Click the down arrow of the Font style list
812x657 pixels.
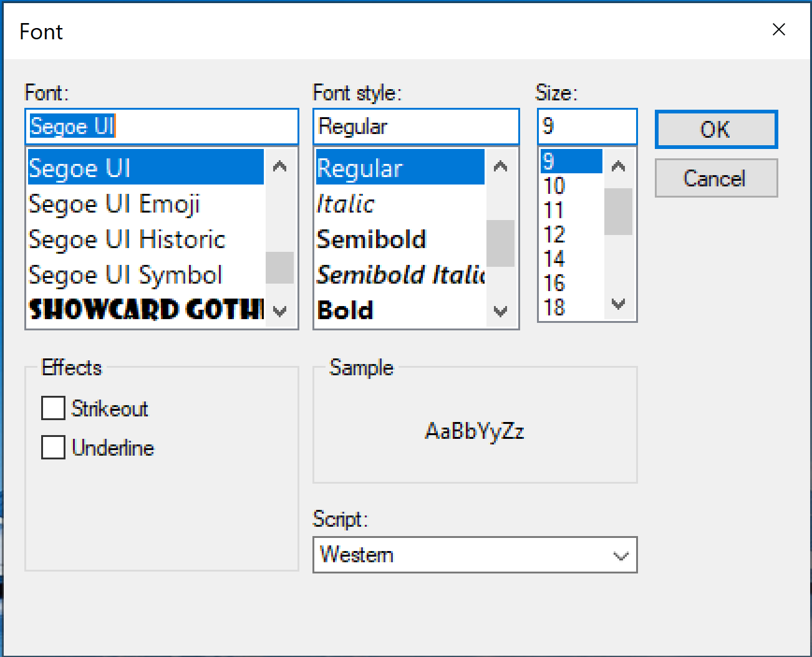pyautogui.click(x=501, y=310)
